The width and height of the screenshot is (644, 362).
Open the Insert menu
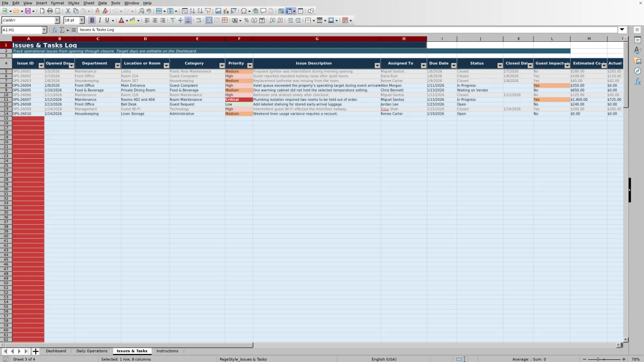point(41,3)
